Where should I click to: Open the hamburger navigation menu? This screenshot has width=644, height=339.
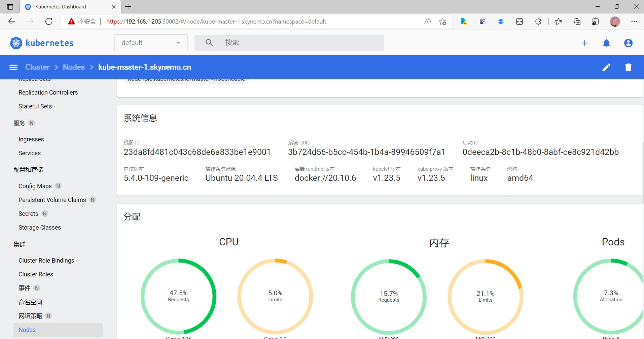pos(13,67)
